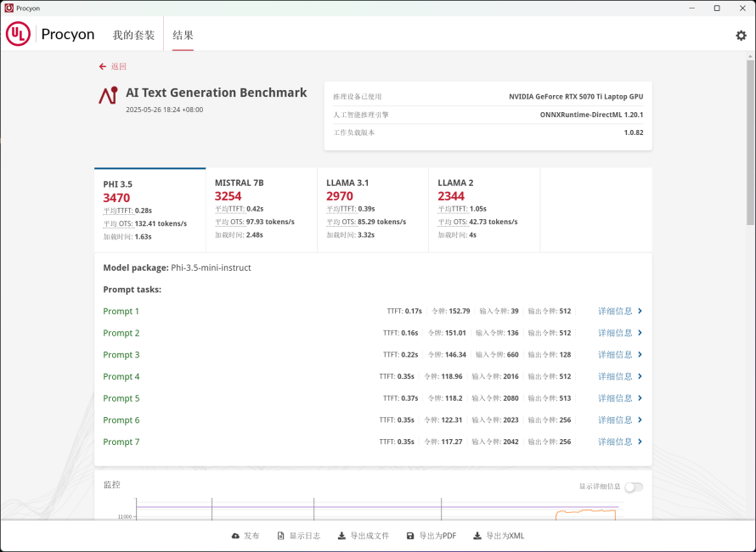Click the 发布 cloud upload icon
This screenshot has width=756, height=552.
tap(235, 536)
